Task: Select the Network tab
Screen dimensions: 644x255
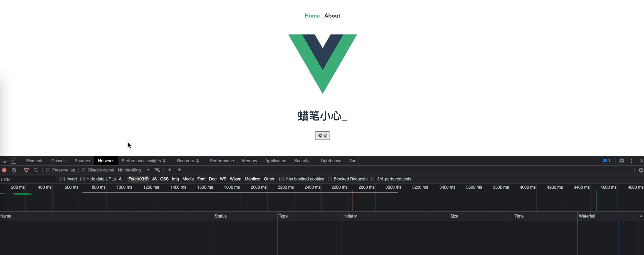Action: 106,161
